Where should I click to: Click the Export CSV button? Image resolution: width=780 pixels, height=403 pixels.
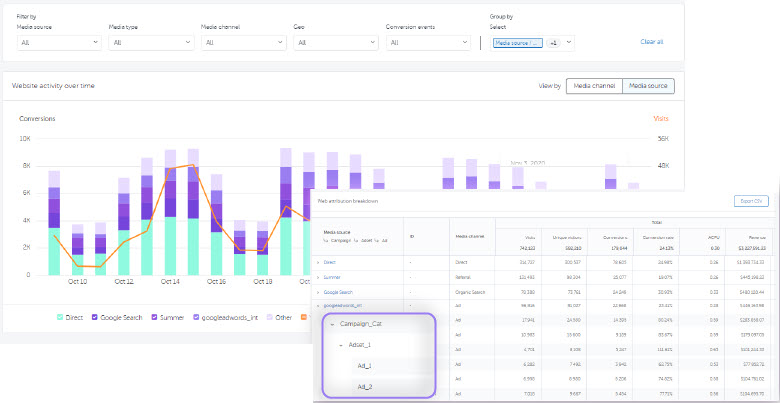(x=751, y=201)
